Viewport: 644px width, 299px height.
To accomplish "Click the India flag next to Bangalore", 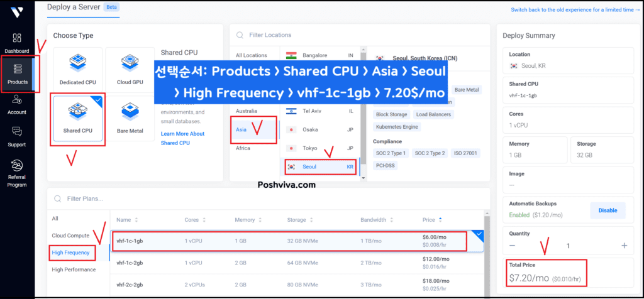I will pos(291,55).
